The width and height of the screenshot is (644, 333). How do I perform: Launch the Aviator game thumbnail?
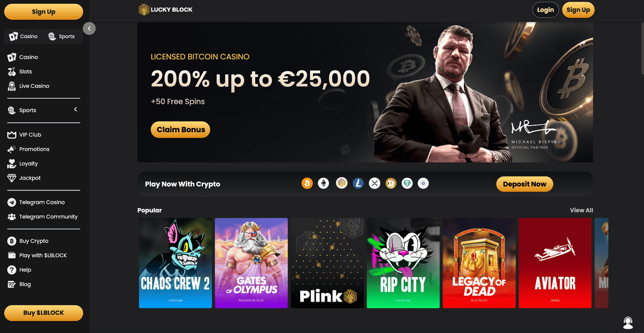pyautogui.click(x=555, y=263)
